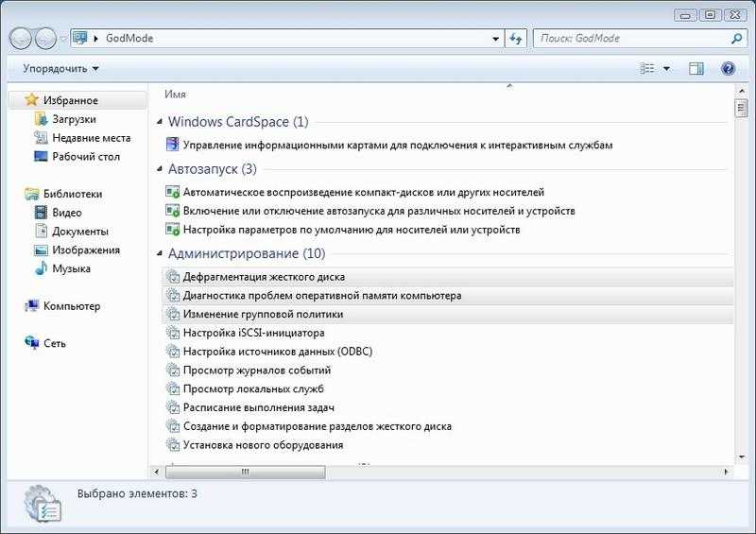Click the change view icon

646,68
